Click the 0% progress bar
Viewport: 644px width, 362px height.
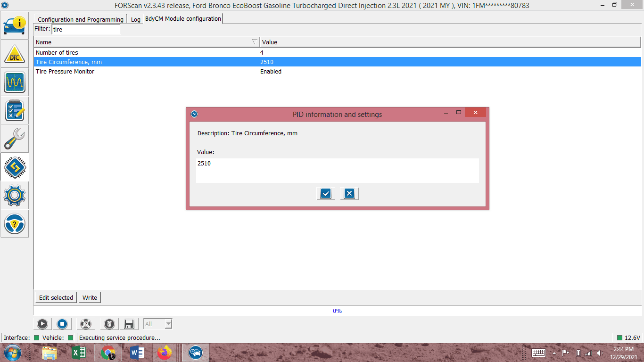[337, 311]
